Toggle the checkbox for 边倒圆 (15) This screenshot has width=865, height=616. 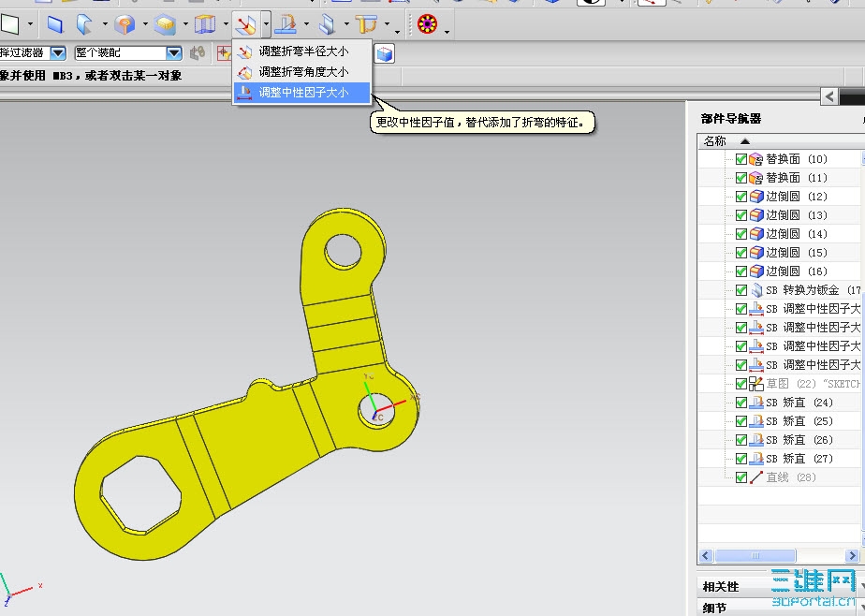pos(741,253)
